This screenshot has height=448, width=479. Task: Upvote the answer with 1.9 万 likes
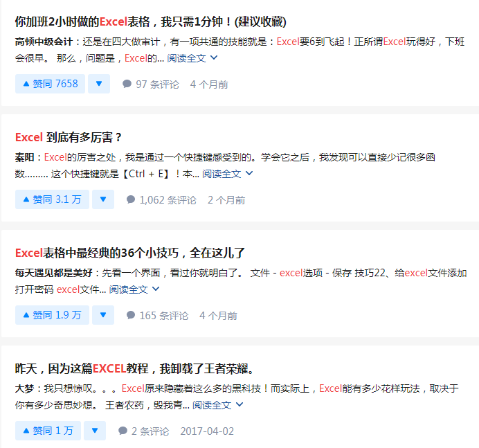coord(52,316)
